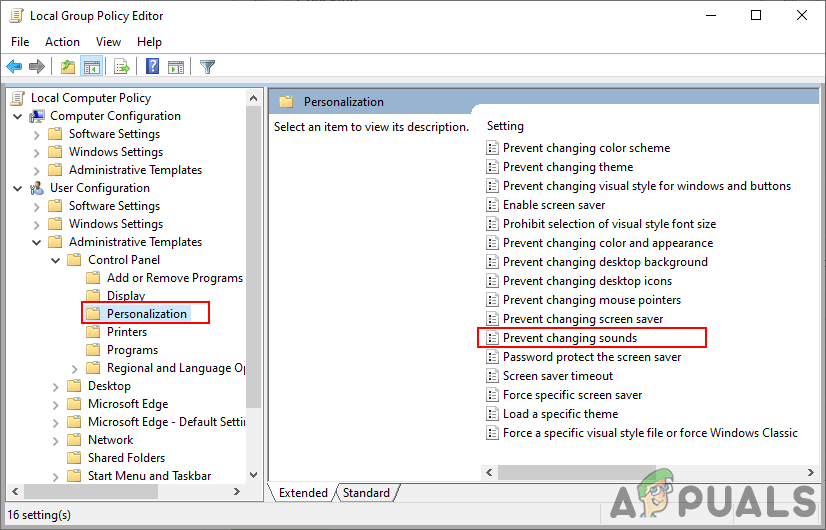The width and height of the screenshot is (826, 530).
Task: Select Add or Remove Programs tree item
Action: pos(174,278)
